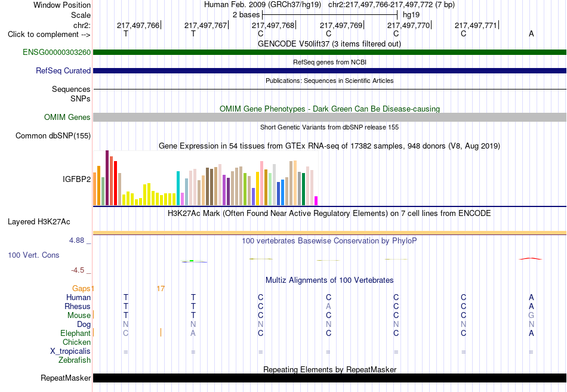Viewport: 567px width, 392px height.
Task: Click the X_tropicalis species label
Action: [70, 351]
